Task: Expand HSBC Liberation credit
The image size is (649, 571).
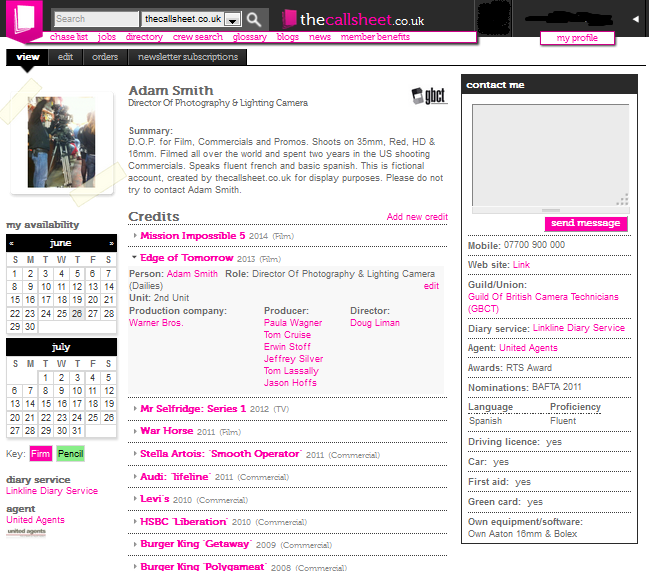Action: 135,521
